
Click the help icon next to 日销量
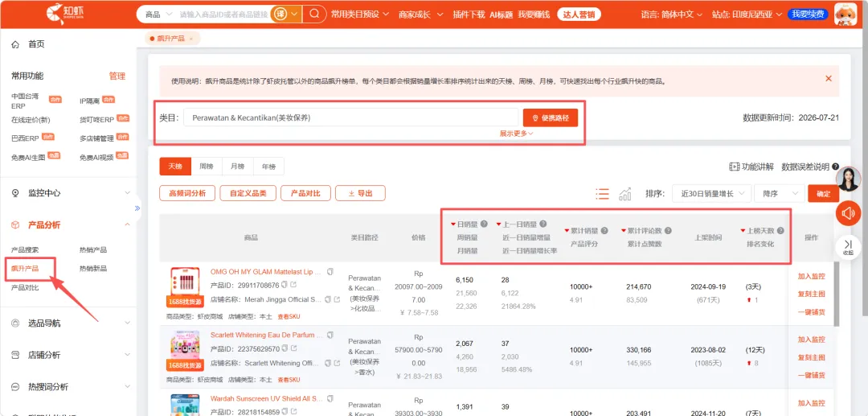click(484, 224)
